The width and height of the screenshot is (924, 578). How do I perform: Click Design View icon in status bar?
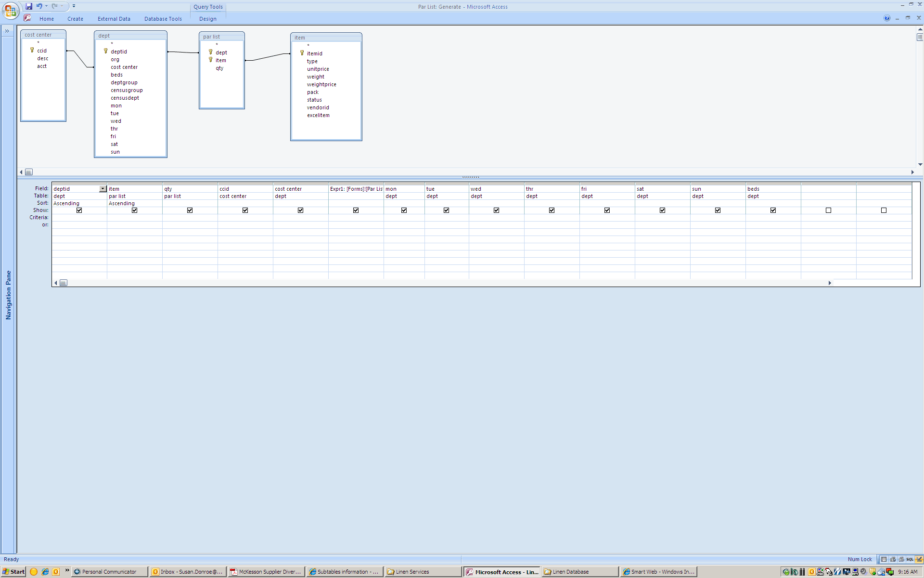click(919, 559)
